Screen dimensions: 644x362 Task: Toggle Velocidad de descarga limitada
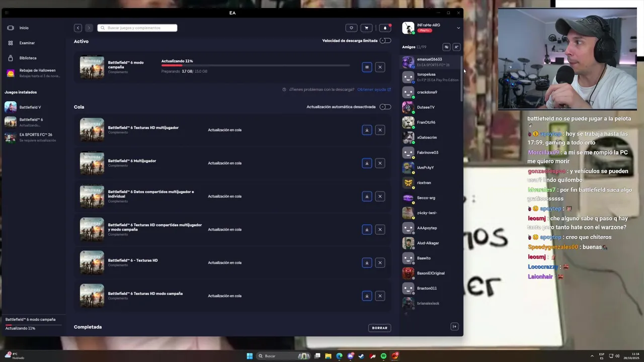pos(385,41)
